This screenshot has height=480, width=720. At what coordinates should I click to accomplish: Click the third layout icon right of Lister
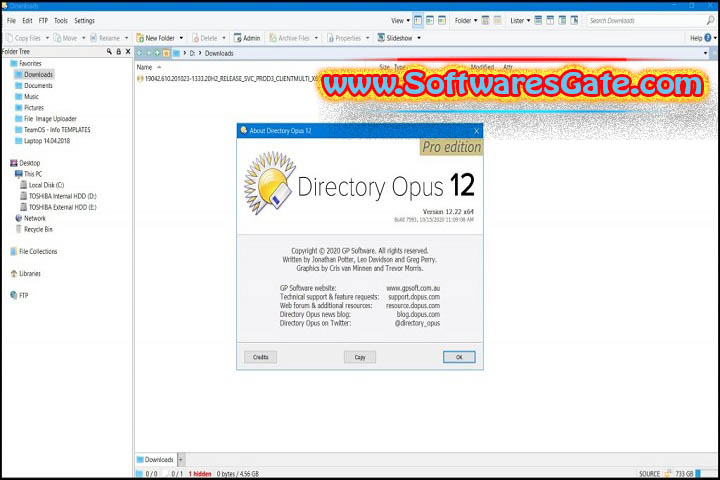point(562,21)
